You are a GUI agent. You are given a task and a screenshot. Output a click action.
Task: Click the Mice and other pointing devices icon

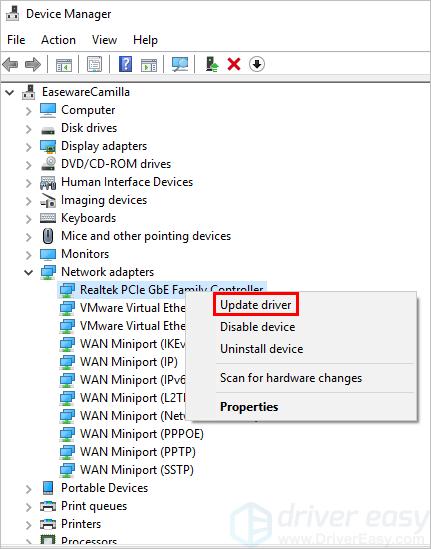(x=48, y=236)
